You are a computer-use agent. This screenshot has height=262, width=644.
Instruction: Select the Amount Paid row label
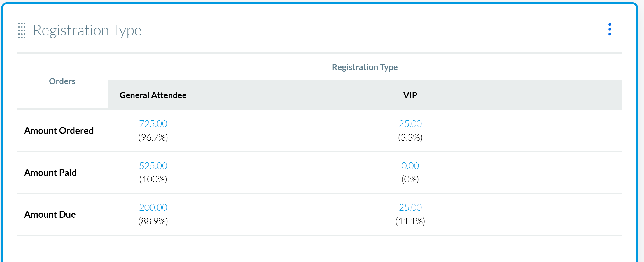[x=50, y=173]
